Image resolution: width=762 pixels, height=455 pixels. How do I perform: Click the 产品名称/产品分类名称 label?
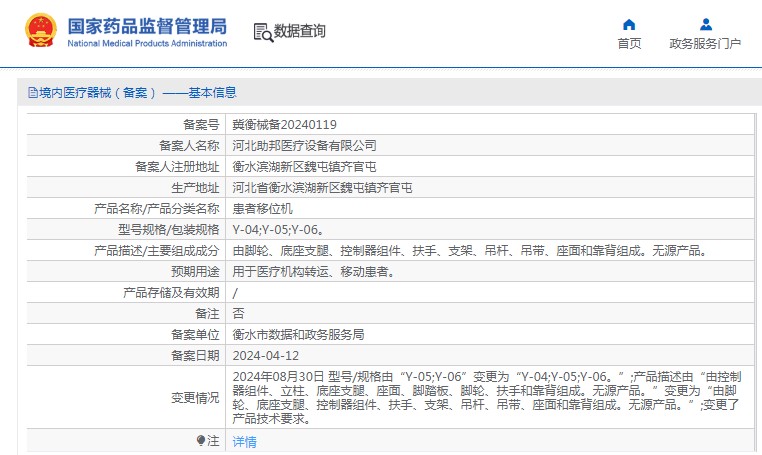pos(156,209)
